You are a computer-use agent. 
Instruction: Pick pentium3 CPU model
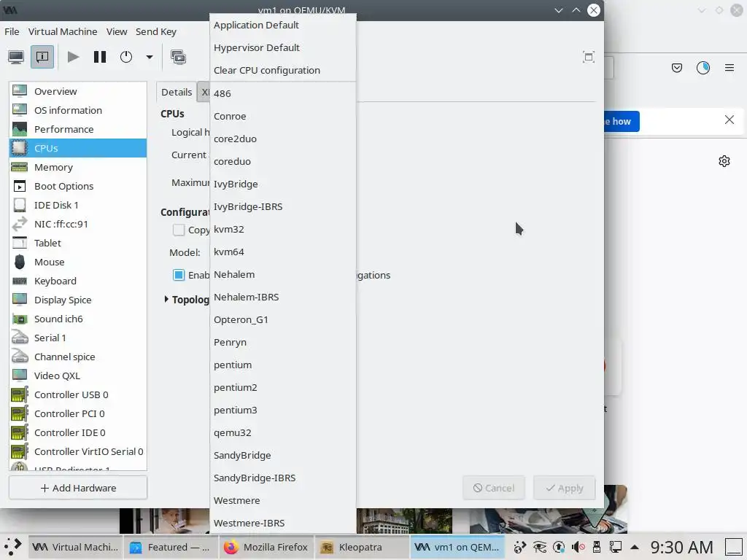[282, 410]
